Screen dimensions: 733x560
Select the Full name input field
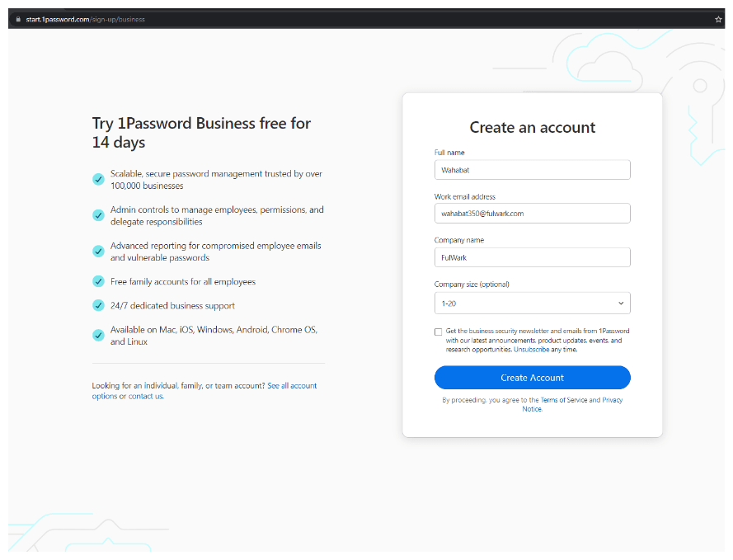(x=532, y=169)
